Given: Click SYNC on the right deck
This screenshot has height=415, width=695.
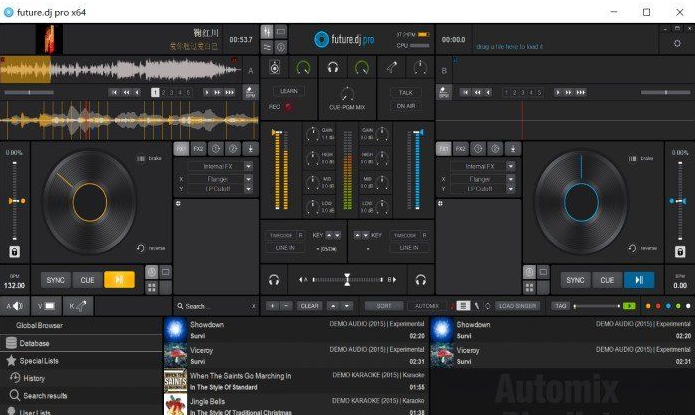Looking at the screenshot, I should coord(574,280).
